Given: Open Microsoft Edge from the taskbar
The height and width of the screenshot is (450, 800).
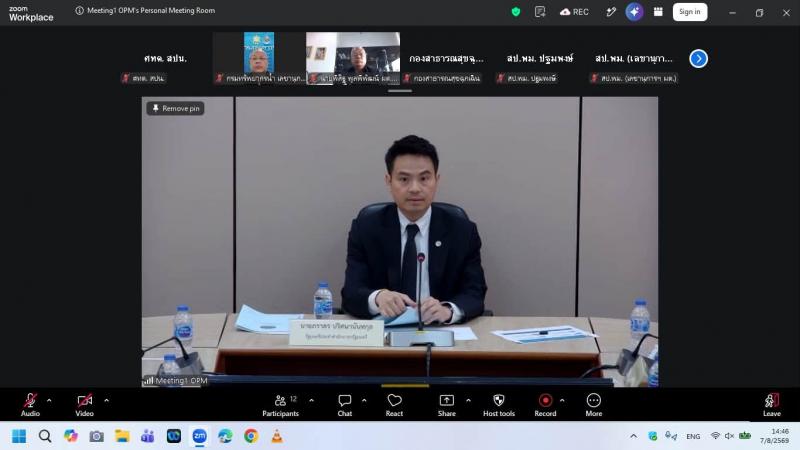Looking at the screenshot, I should [x=225, y=436].
